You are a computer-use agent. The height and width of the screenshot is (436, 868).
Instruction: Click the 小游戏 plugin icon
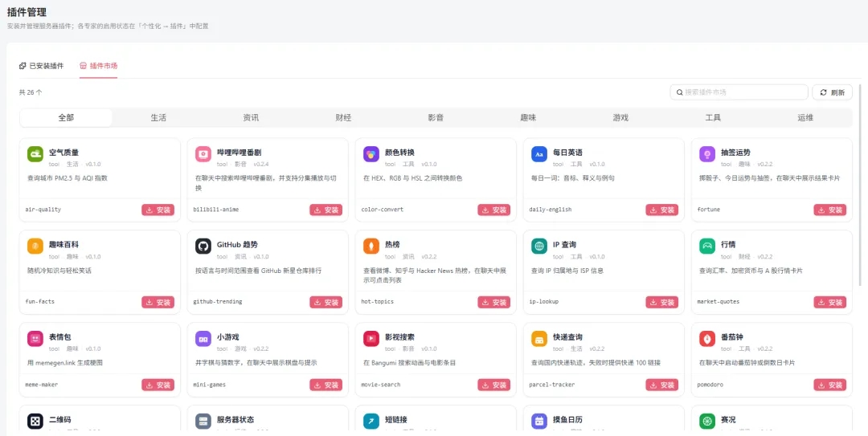(x=203, y=339)
